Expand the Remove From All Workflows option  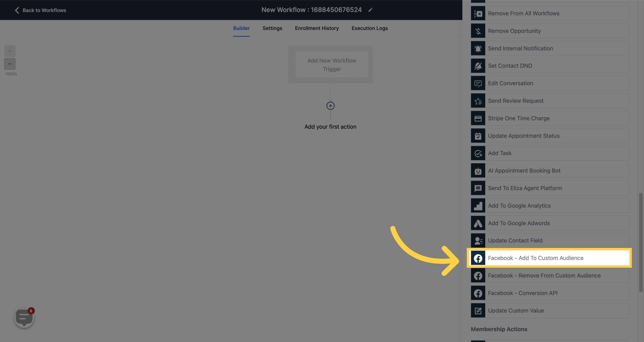coord(550,13)
